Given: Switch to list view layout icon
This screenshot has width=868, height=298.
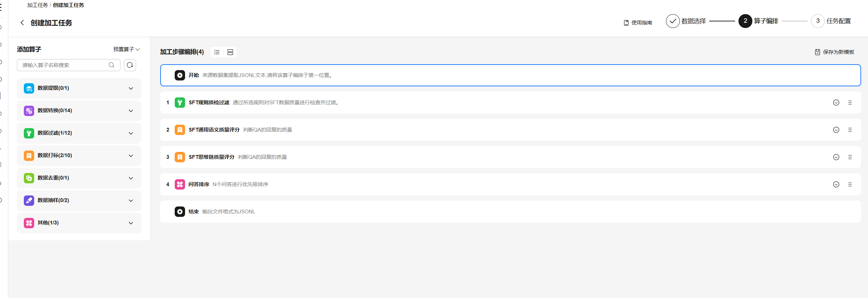Looking at the screenshot, I should pos(217,52).
